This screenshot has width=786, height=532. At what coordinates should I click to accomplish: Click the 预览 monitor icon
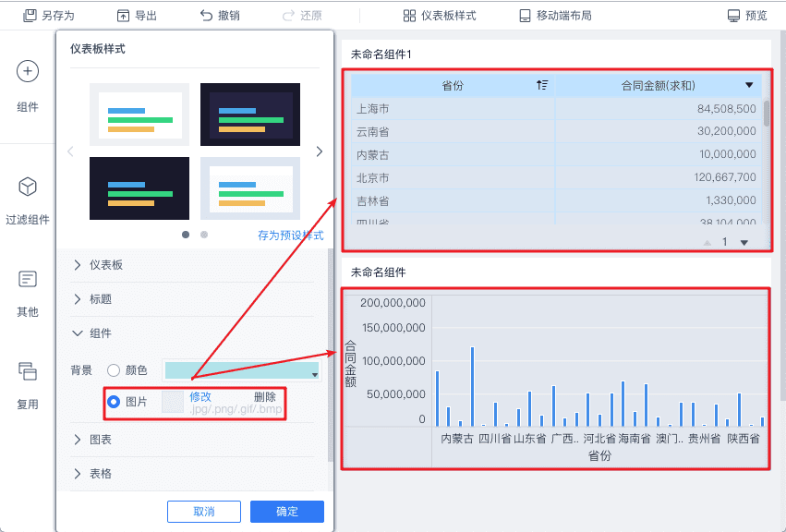tap(733, 16)
